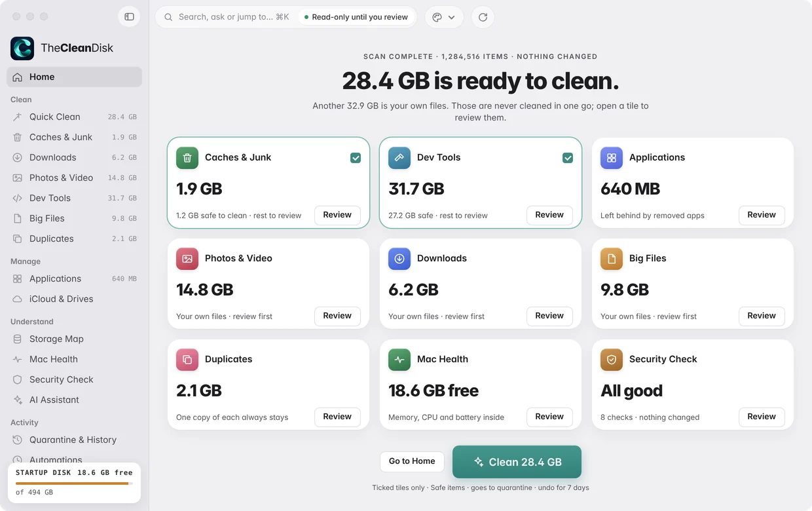Open AI Assistant in the sidebar

[74, 400]
